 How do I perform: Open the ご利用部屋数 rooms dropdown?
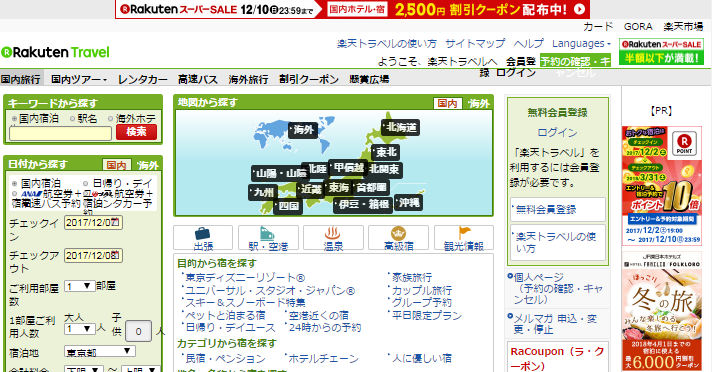(79, 286)
